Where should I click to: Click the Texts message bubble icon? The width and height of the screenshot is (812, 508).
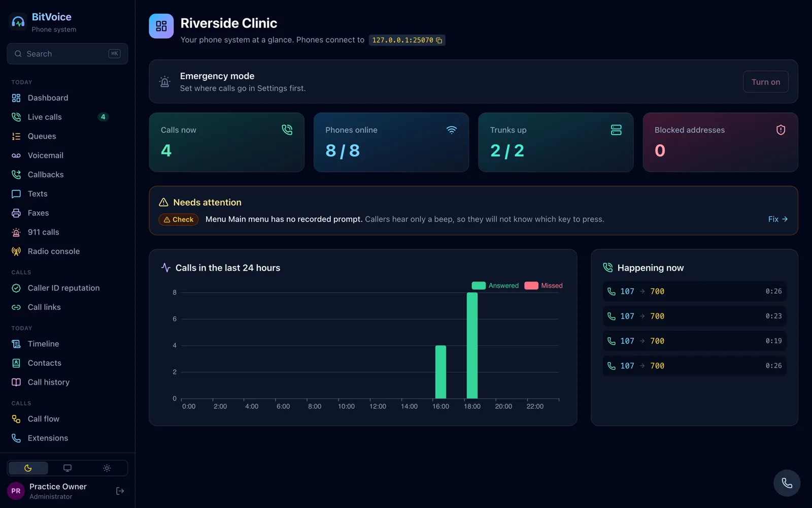16,194
